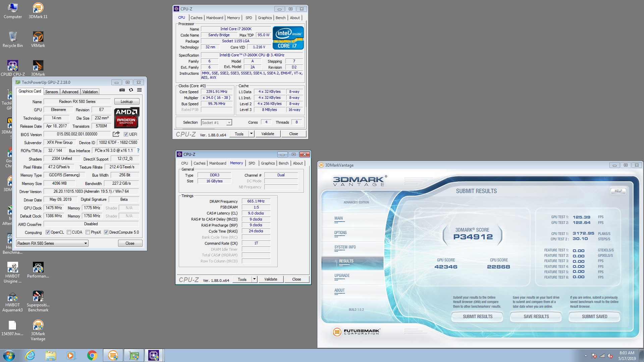Switch to the CPU-Z taskbar button
Screen dimensions: 644x362
[154, 355]
